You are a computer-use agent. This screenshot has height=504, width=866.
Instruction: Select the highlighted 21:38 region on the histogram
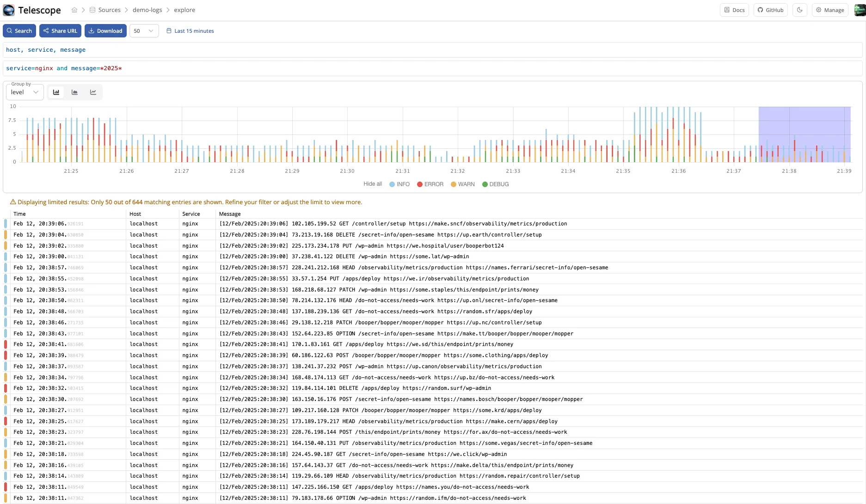pyautogui.click(x=805, y=134)
